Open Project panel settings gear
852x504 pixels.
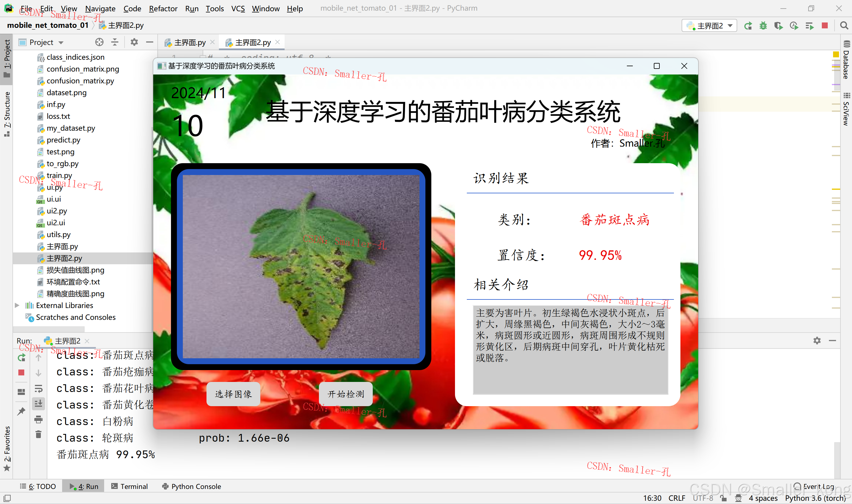click(134, 42)
